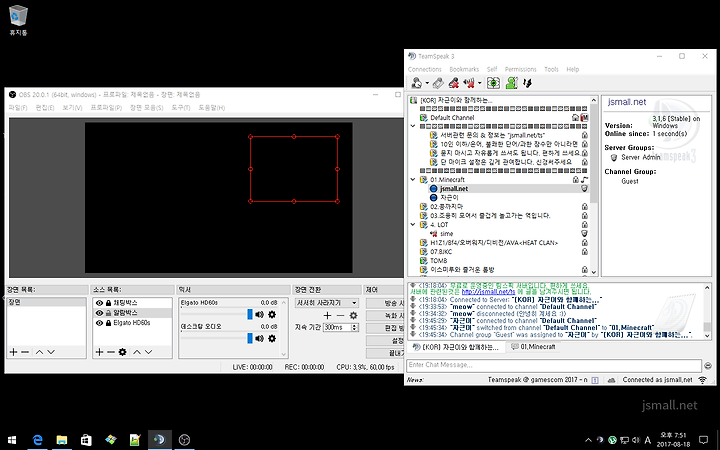This screenshot has width=720, height=450.
Task: Toggle visibility eye of 채팅박스 source
Action: pos(99,303)
